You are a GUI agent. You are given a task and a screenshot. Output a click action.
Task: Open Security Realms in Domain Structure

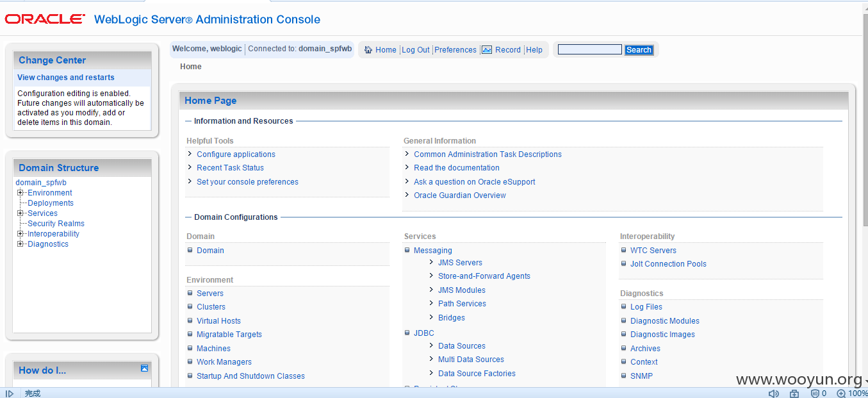(x=56, y=224)
